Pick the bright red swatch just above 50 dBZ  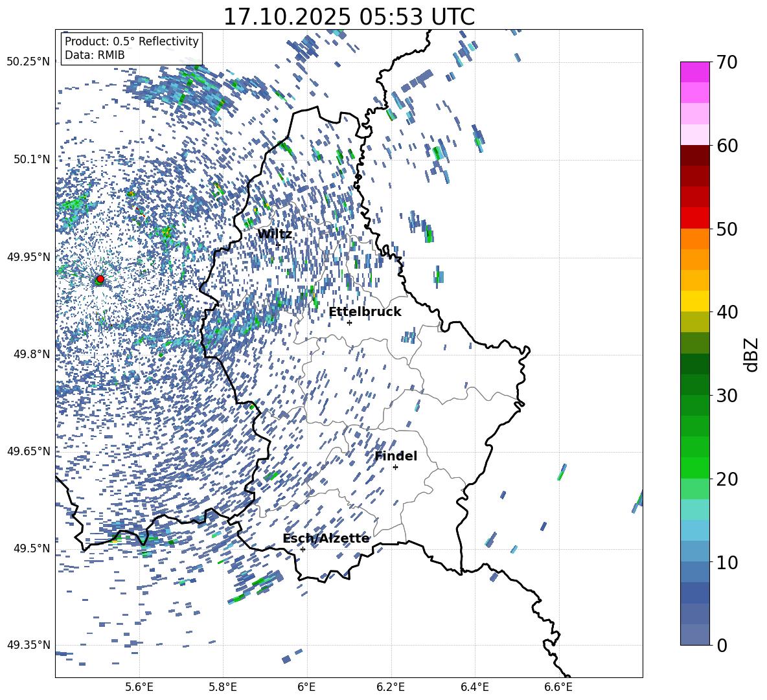[695, 218]
